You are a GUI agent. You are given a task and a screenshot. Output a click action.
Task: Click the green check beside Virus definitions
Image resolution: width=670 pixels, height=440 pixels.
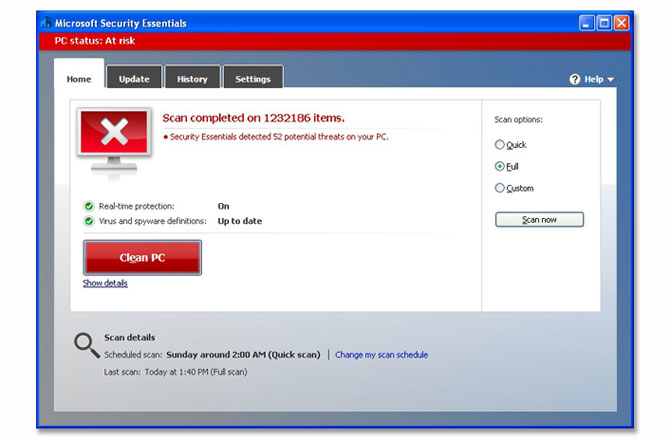point(88,221)
